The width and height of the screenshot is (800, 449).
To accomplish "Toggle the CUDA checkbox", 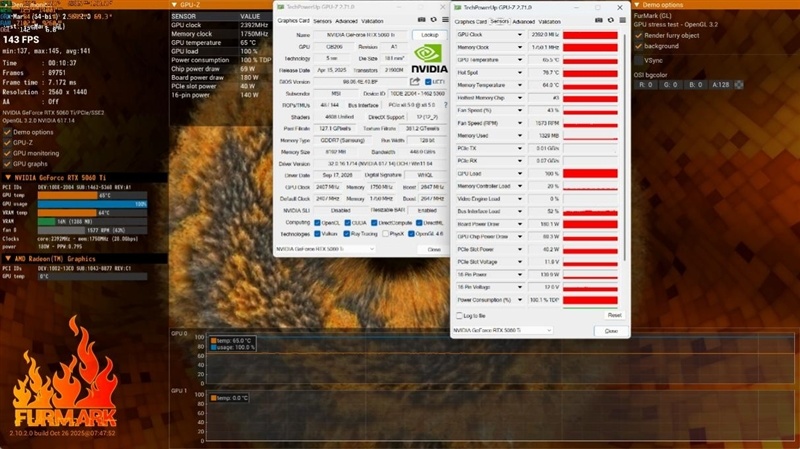I will tap(347, 223).
